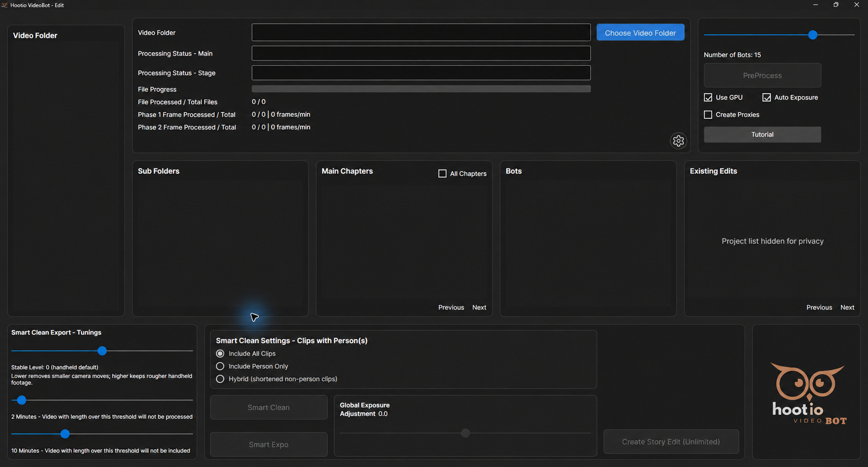Click the Stable Level slider handle
This screenshot has width=868, height=467.
coord(102,351)
